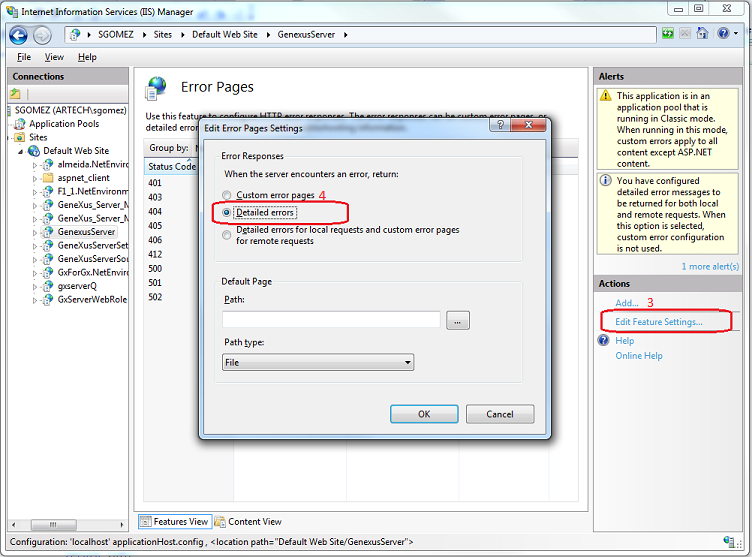Expand the GxServerWebRole node

[x=35, y=300]
